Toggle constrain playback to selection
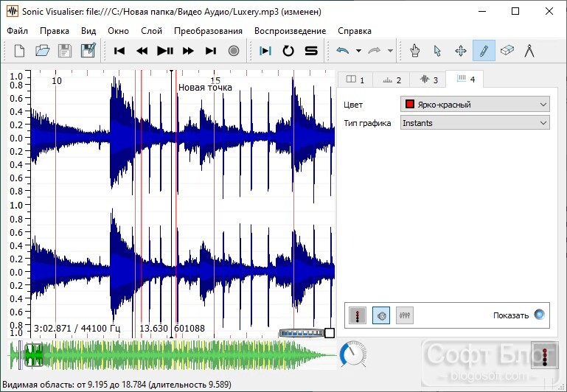The height and width of the screenshot is (392, 567). (265, 51)
